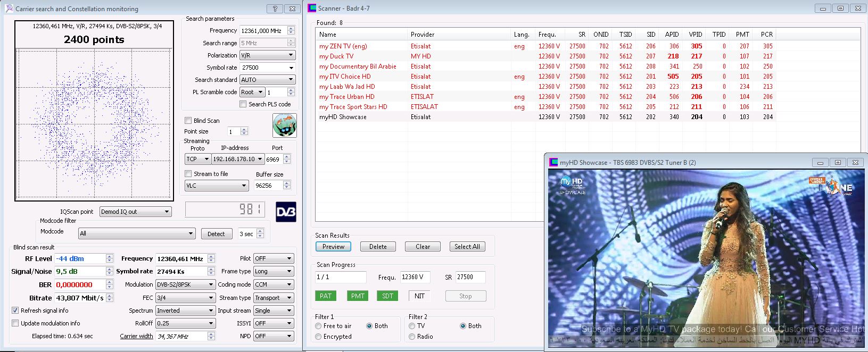Select Radio in Filter 2
Screen dimensions: 868x352
click(412, 337)
